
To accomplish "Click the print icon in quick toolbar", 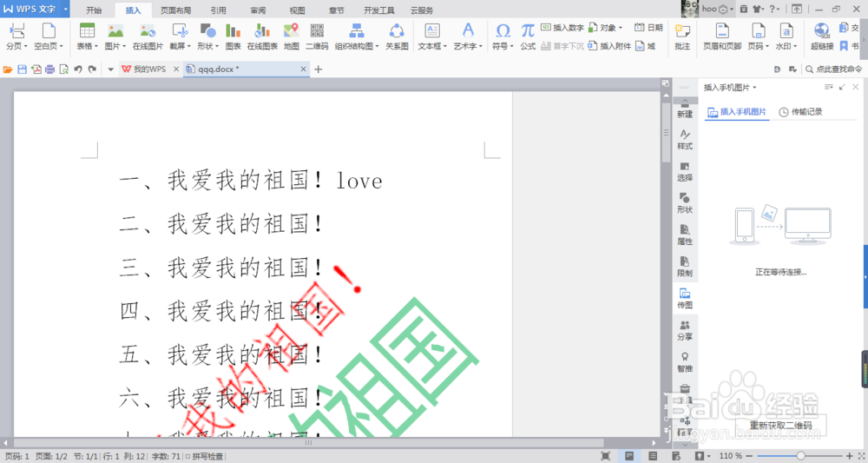I will pos(49,69).
